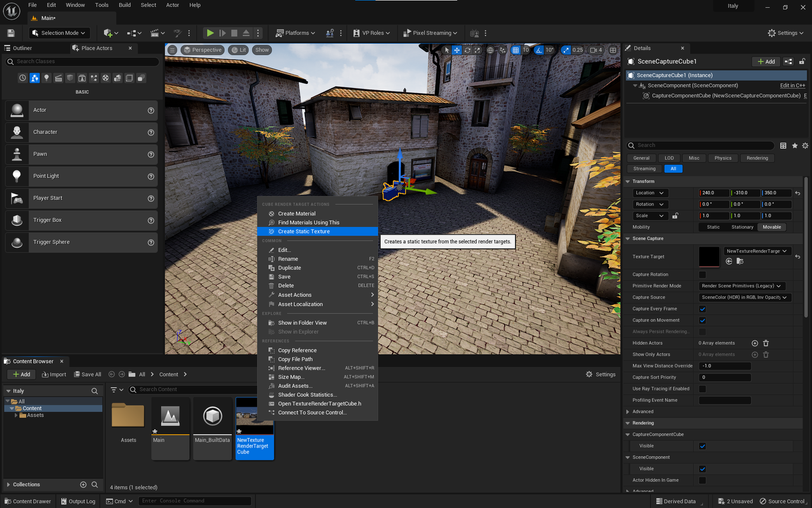Open the Build menu
The width and height of the screenshot is (812, 508).
click(x=125, y=5)
